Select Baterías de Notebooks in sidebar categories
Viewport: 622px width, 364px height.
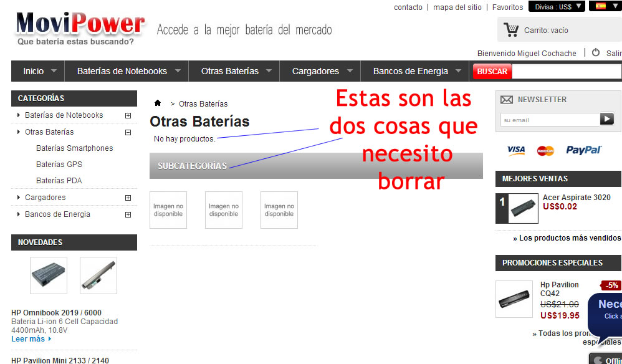pos(64,115)
